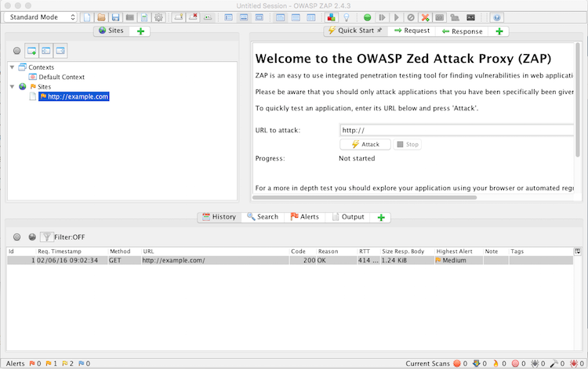Open Options via the gear icon
The width and height of the screenshot is (588, 369).
point(158,17)
